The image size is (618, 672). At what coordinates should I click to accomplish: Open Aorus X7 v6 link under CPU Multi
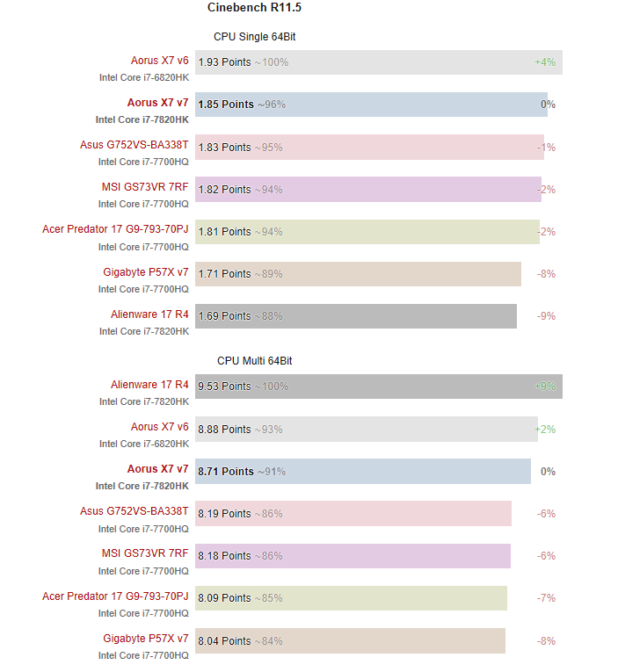159,427
